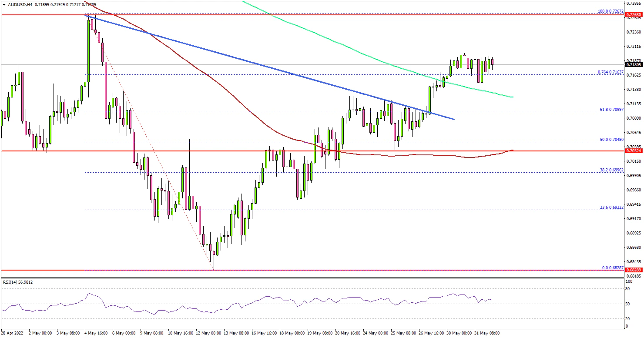Open the AUDUSD chart dropdown arrow

click(x=4, y=3)
